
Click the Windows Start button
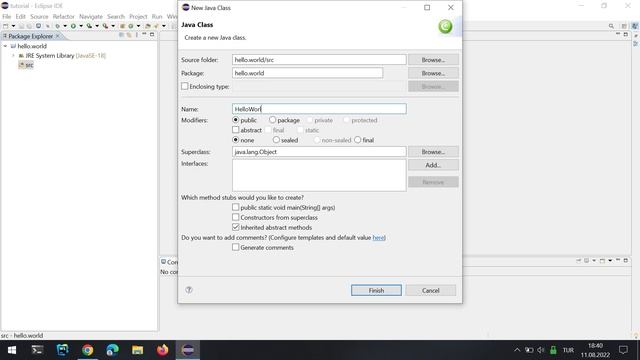[x=12, y=350]
